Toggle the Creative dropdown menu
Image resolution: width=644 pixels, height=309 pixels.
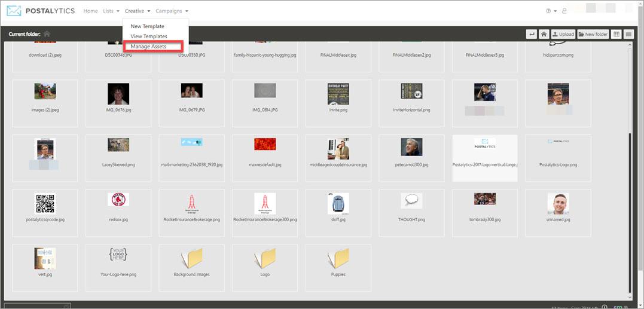pos(138,11)
